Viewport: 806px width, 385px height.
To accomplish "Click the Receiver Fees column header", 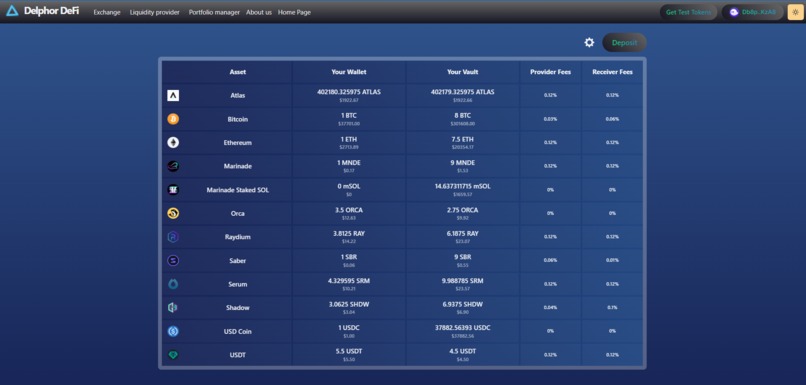I will pos(612,72).
